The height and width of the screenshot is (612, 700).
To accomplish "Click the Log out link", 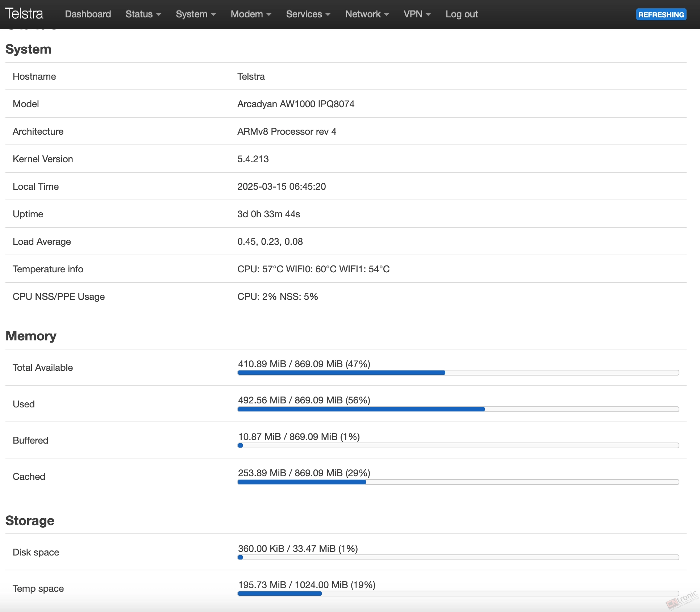I will point(462,14).
